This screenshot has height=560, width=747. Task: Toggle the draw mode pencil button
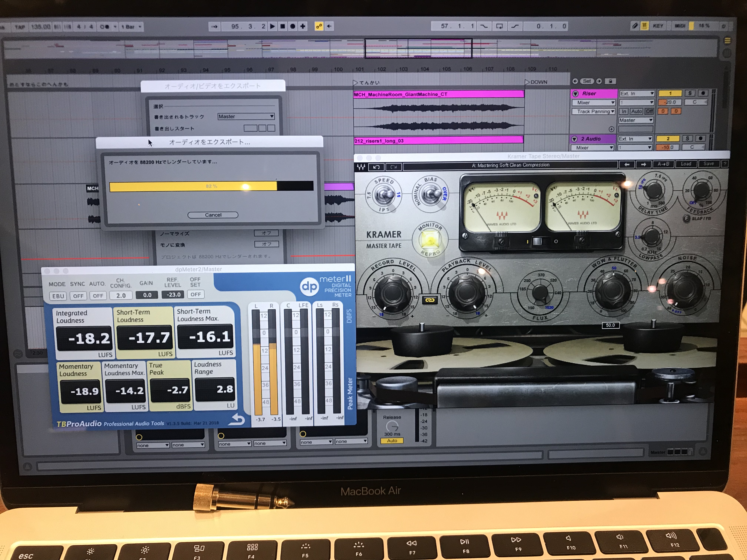coord(635,26)
